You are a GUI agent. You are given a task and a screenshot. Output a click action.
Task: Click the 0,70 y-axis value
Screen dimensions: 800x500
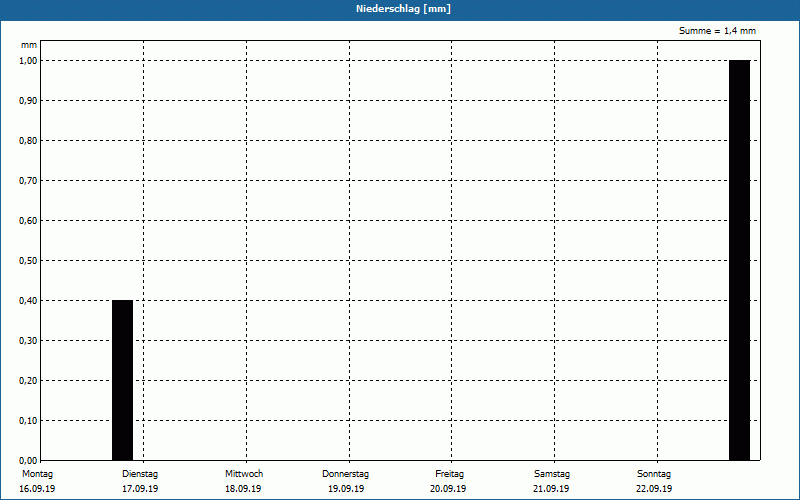point(28,181)
